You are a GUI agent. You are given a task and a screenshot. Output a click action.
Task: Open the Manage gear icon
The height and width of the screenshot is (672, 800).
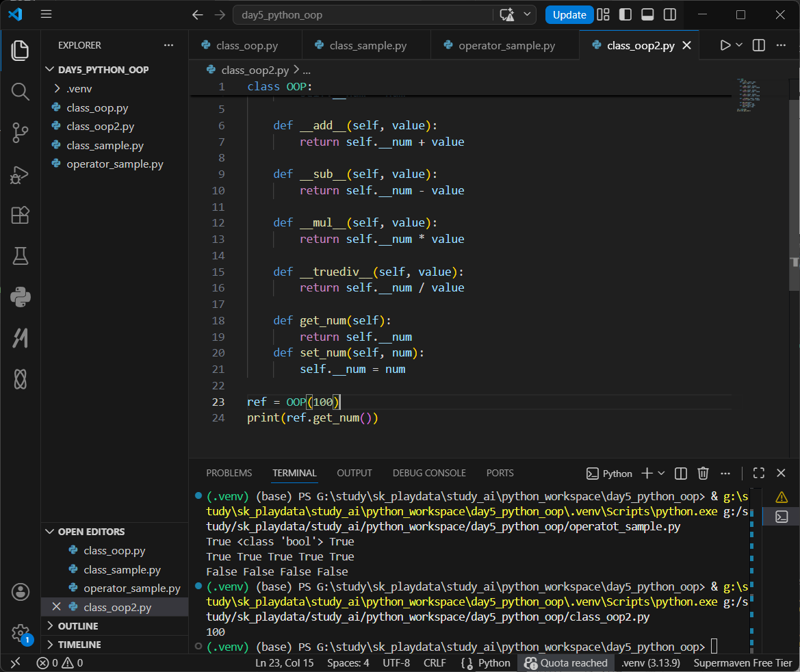(x=20, y=633)
